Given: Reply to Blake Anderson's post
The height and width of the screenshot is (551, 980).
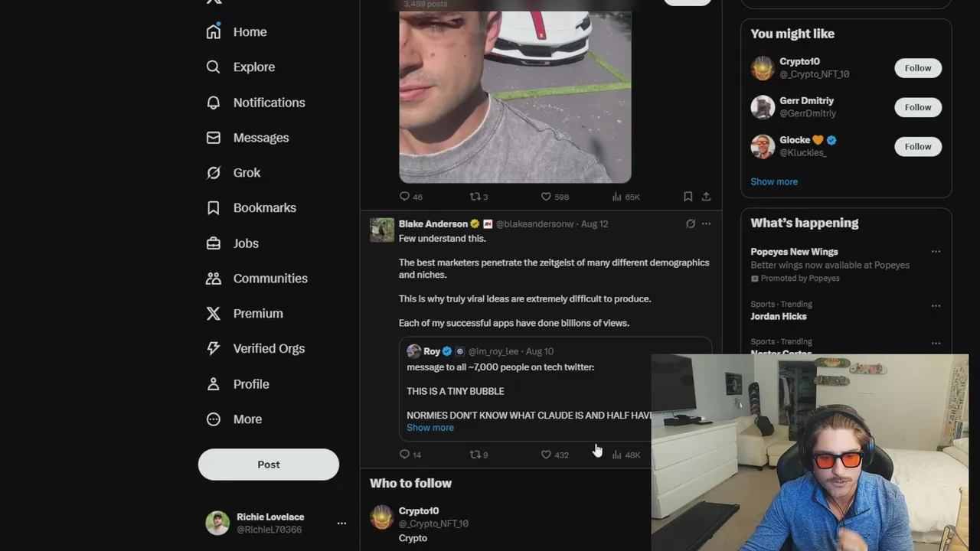Looking at the screenshot, I should click(x=404, y=455).
